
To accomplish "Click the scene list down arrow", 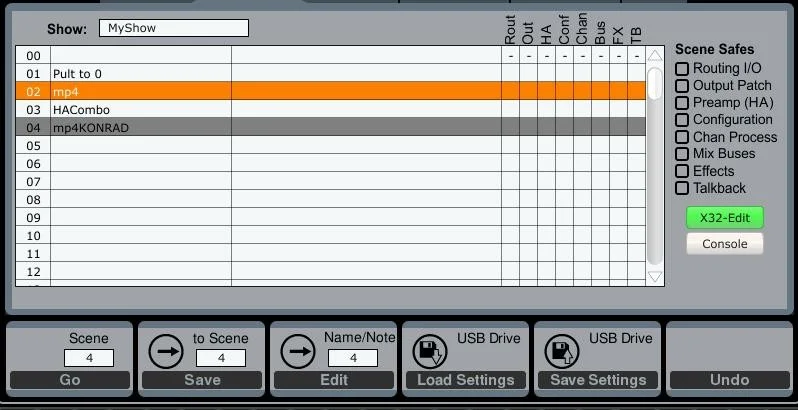I will [x=655, y=277].
